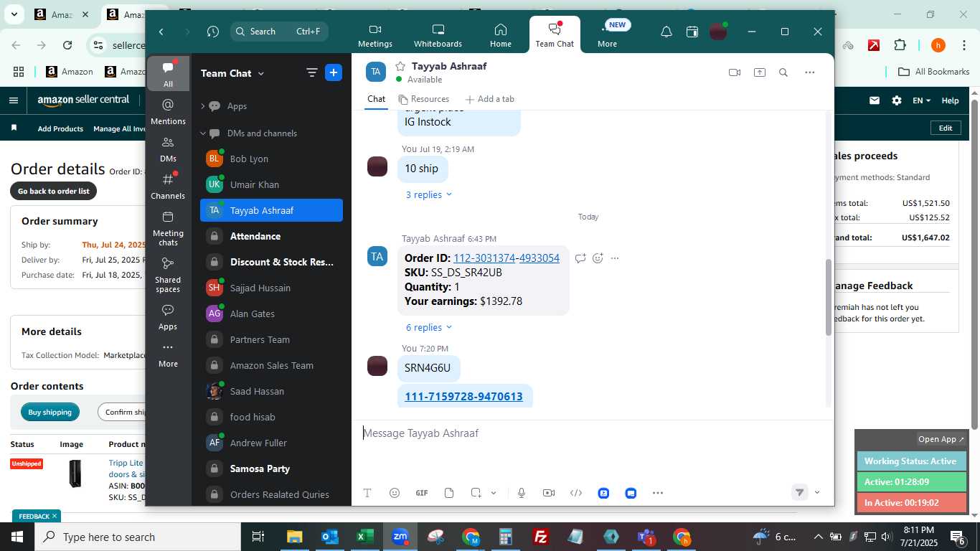This screenshot has height=551, width=980.
Task: Go back using Zoom back arrow
Action: (161, 32)
